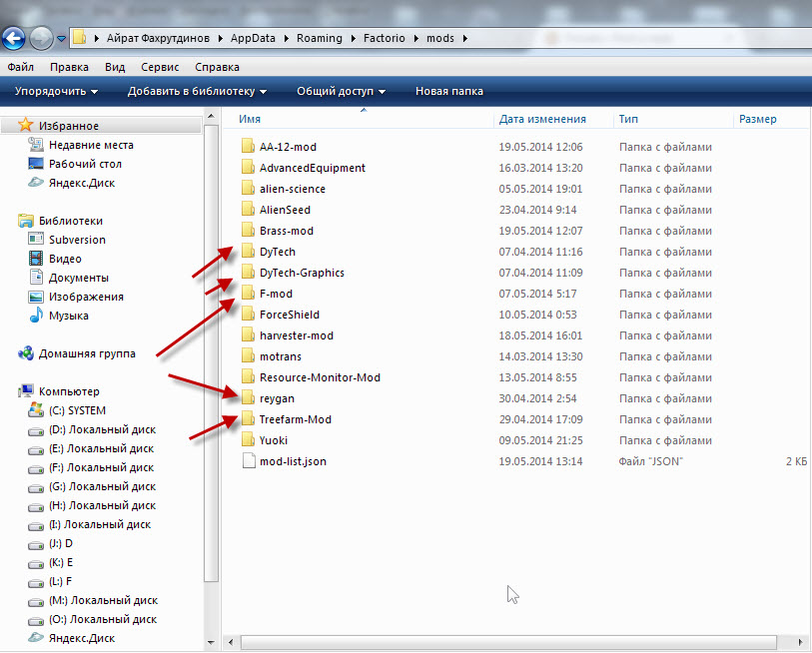
Task: Click the navigation pane scroll-up arrow
Action: [211, 116]
